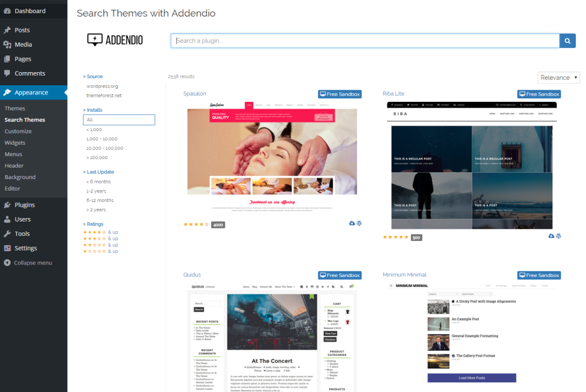Screen dimensions: 586x392
Task: Open the WordPress.org icon under Riba Lite
Action: [x=558, y=236]
